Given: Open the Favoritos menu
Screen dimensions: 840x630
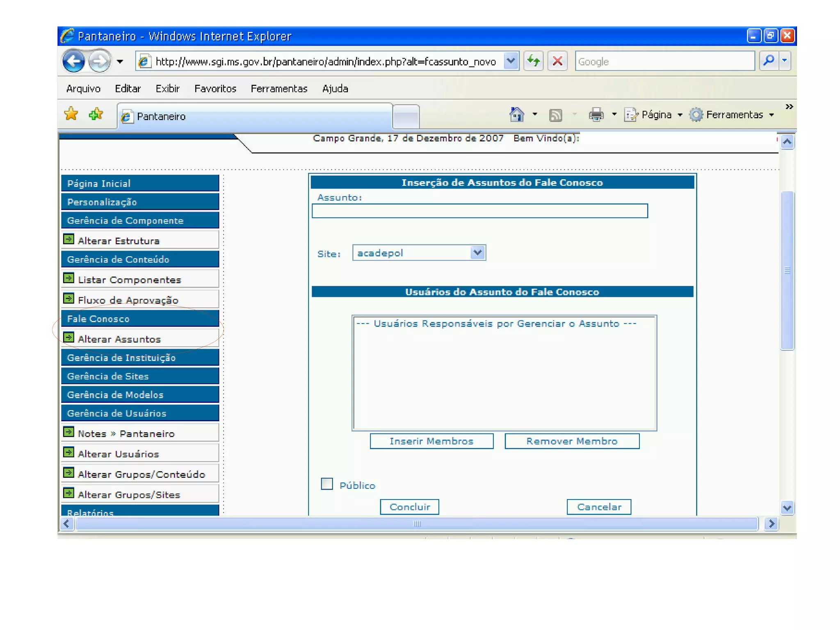Looking at the screenshot, I should point(215,89).
